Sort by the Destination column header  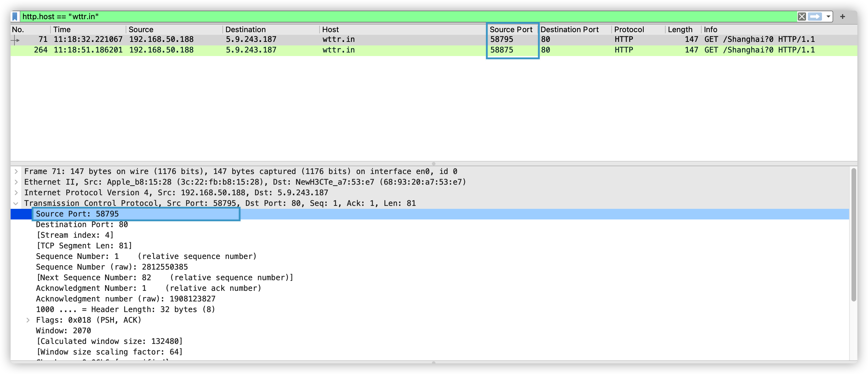click(x=271, y=29)
